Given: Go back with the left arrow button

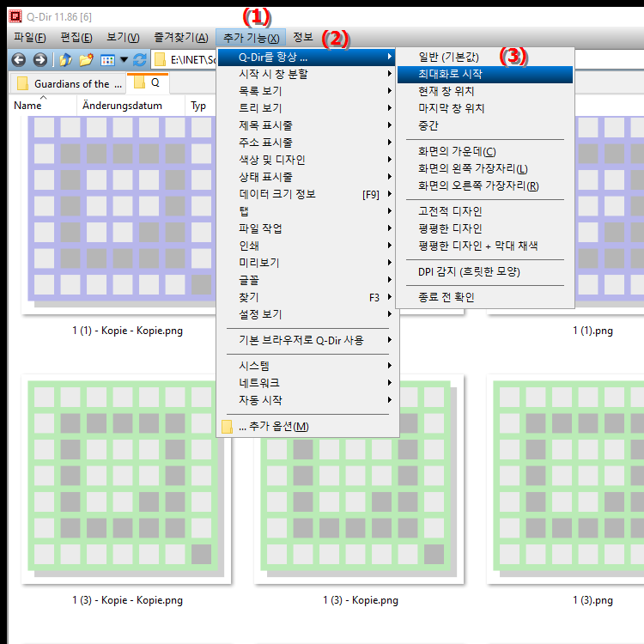Looking at the screenshot, I should click(x=19, y=60).
